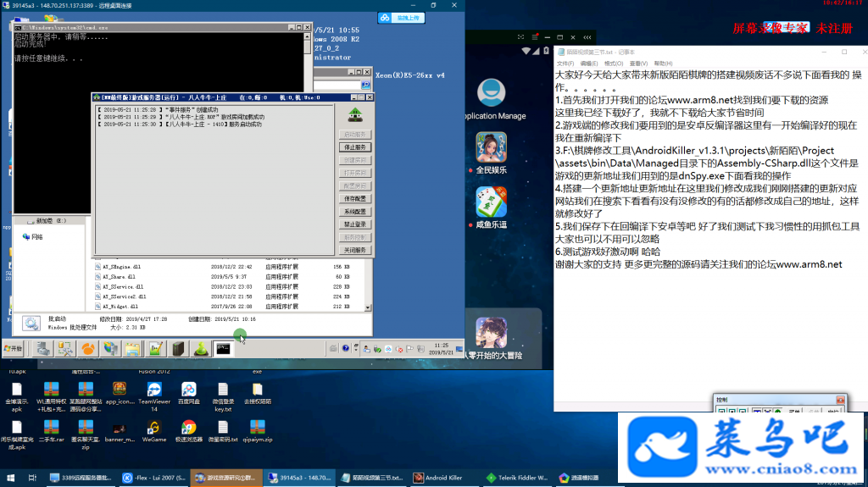The height and width of the screenshot is (487, 868).
Task: Open the 格式(O) menu in Notepad
Action: point(614,64)
